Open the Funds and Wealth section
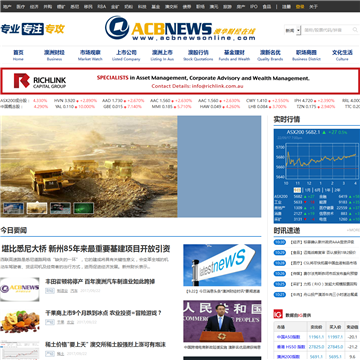This screenshot has height=360, width=360. 234,55
